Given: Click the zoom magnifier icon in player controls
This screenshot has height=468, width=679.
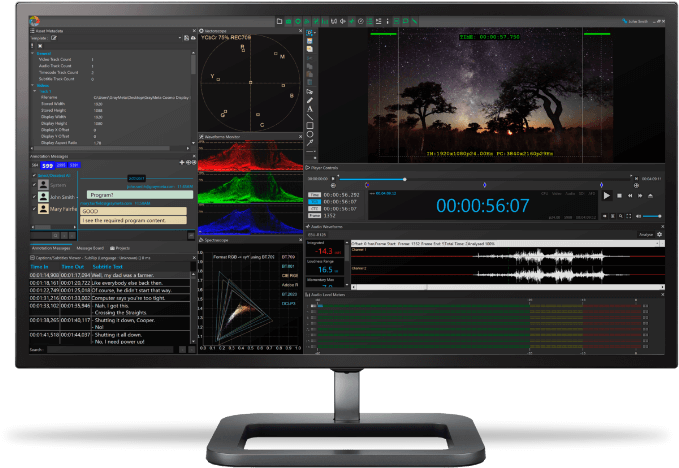Looking at the screenshot, I should tap(621, 216).
